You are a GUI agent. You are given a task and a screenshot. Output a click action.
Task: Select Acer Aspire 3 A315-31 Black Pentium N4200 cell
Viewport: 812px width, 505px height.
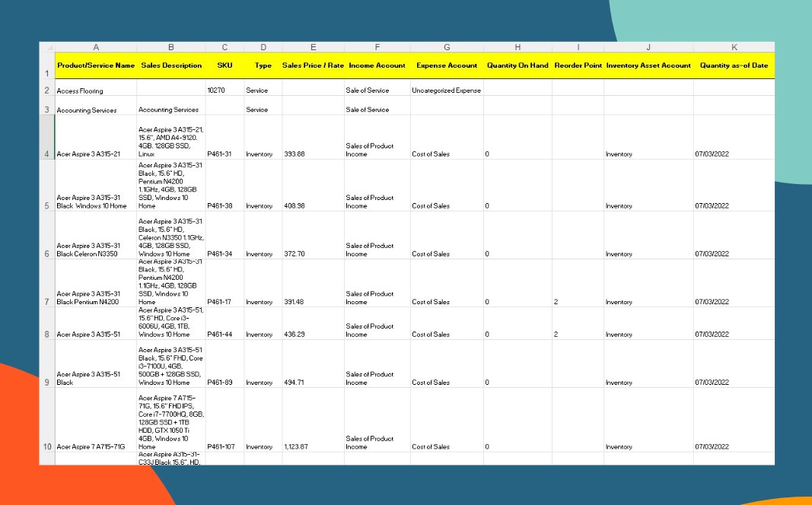96,283
